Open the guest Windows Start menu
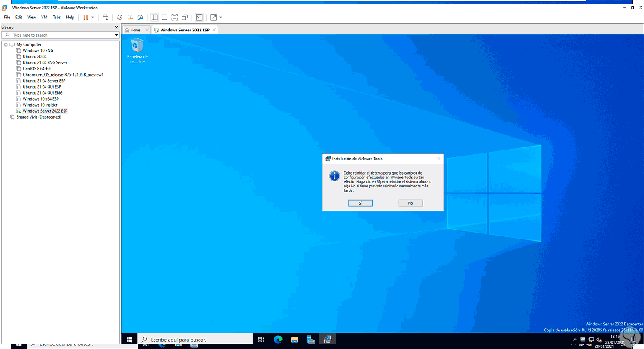The height and width of the screenshot is (349, 644). pyautogui.click(x=129, y=340)
